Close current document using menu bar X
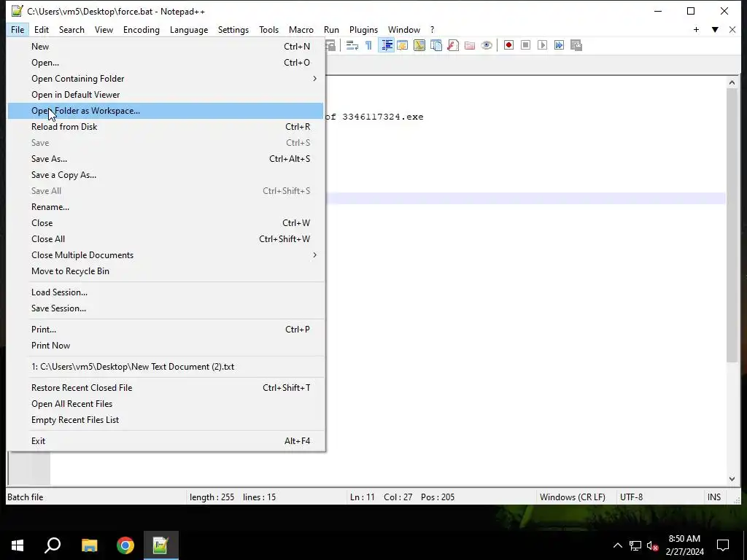Image resolution: width=747 pixels, height=560 pixels. click(732, 29)
